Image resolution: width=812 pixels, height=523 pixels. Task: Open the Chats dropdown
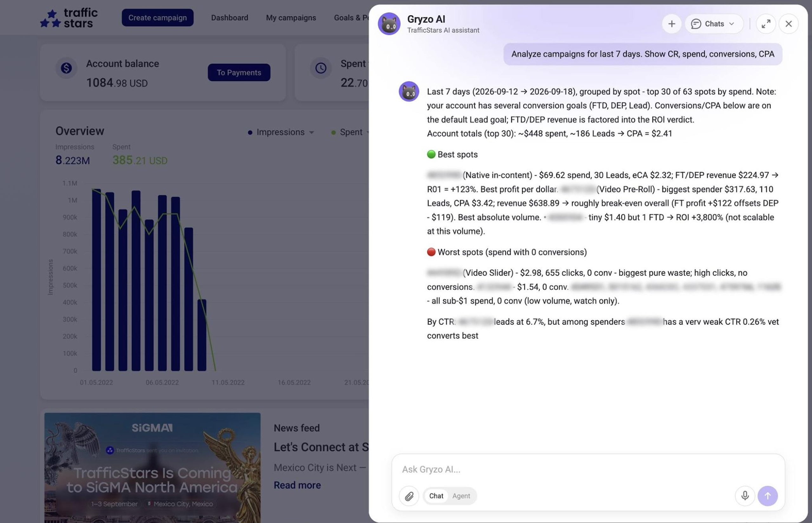click(714, 24)
